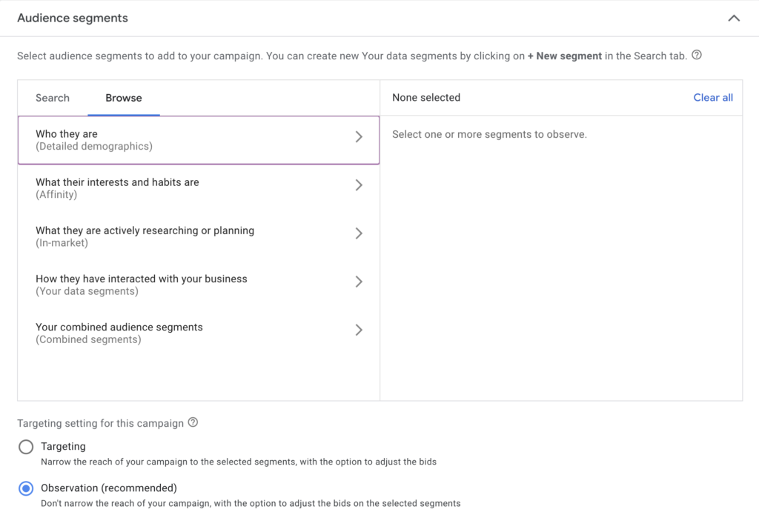Open help for targeting setting

pyautogui.click(x=193, y=422)
